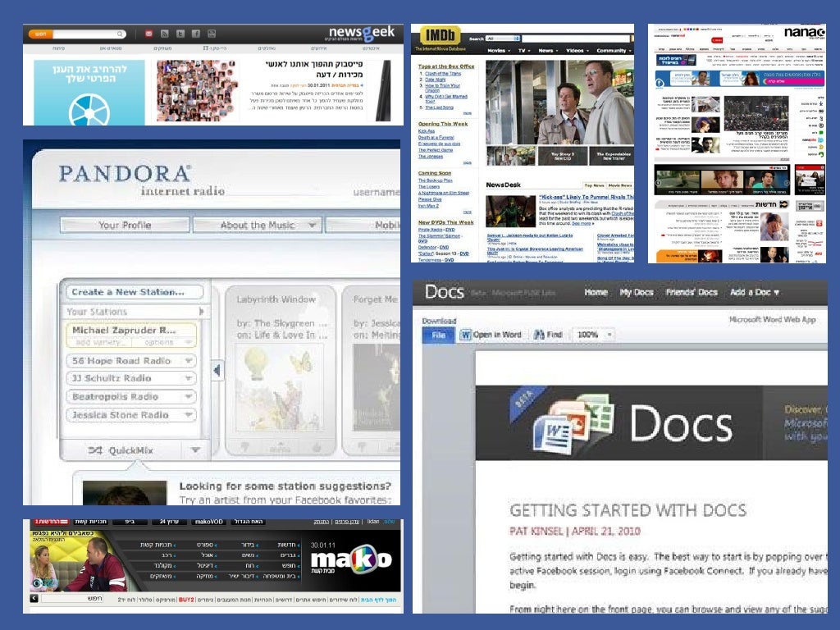Open the 'JJ Schultz Radio' dropdown arrow
This screenshot has height=630, width=840.
point(189,378)
